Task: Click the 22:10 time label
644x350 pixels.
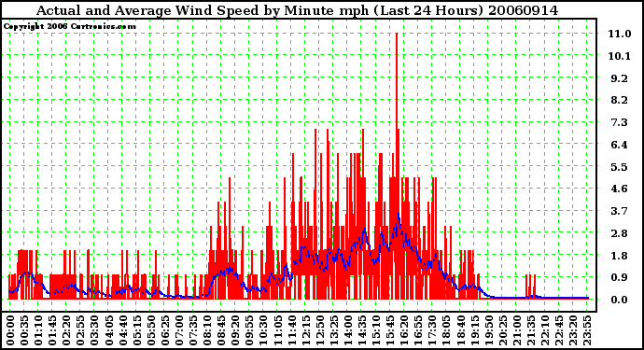Action: 545,330
